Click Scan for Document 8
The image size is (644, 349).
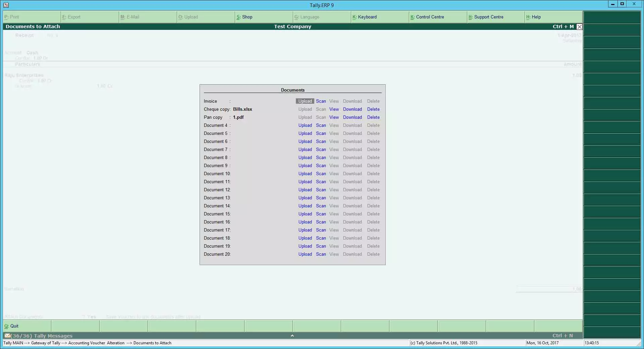(321, 157)
